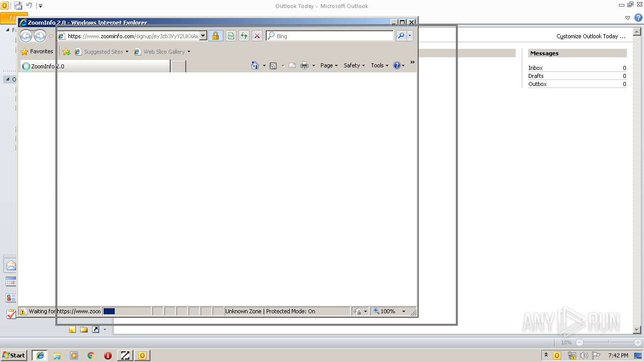
Task: Open Outlook Calendar navigation icon
Action: 11,282
